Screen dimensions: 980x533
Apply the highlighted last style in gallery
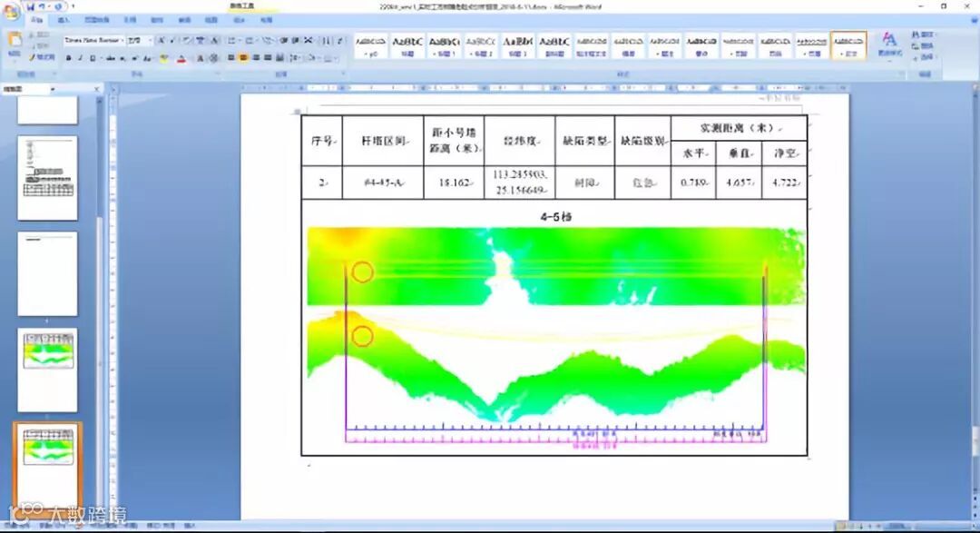pos(848,45)
